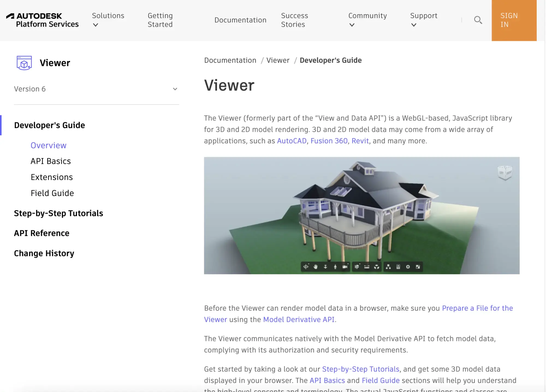This screenshot has width=546, height=392.
Task: Click Viewer breadcrumb link
Action: (x=278, y=60)
